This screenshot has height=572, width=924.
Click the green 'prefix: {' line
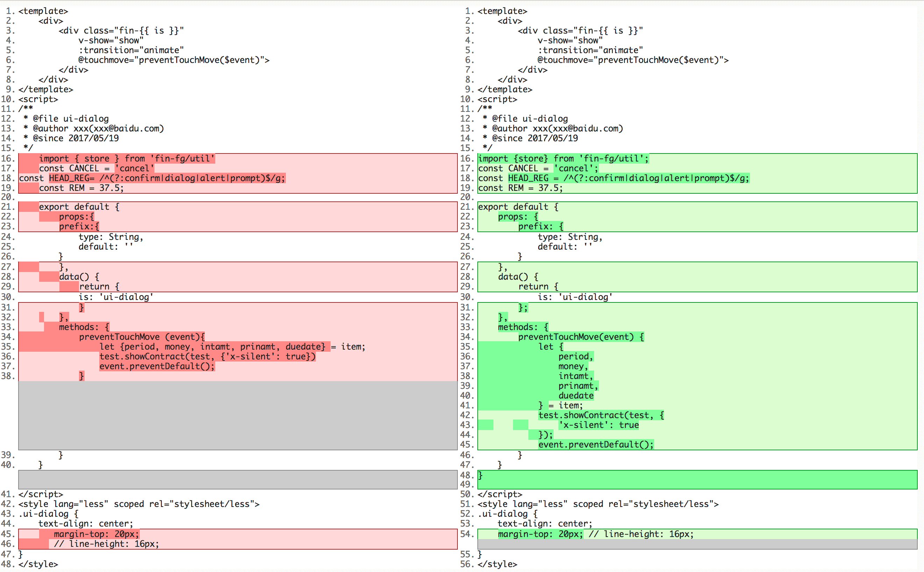pos(540,227)
